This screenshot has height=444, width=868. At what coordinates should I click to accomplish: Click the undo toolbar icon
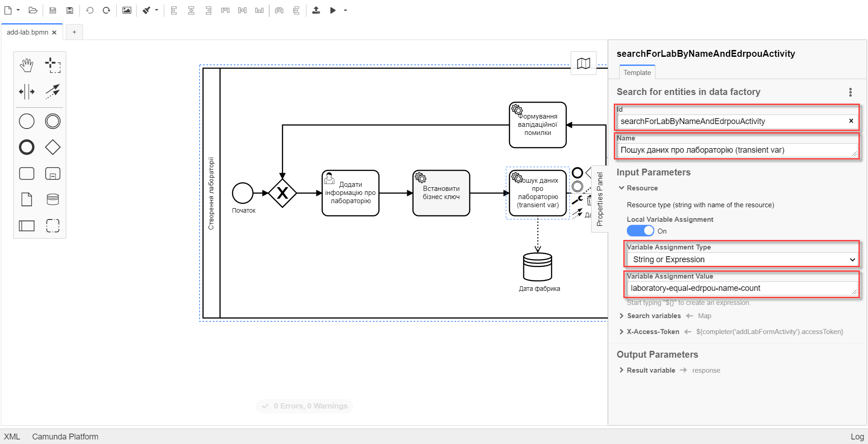click(90, 10)
